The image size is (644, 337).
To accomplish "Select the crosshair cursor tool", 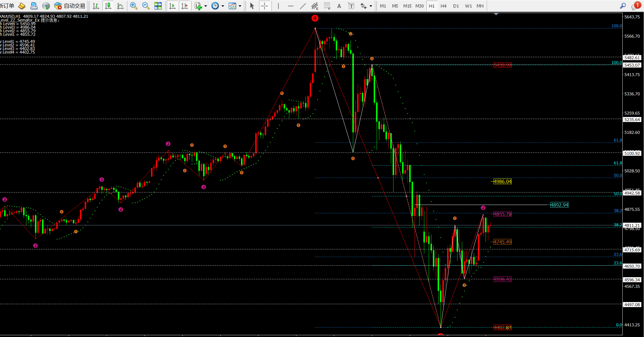I will pyautogui.click(x=264, y=6).
